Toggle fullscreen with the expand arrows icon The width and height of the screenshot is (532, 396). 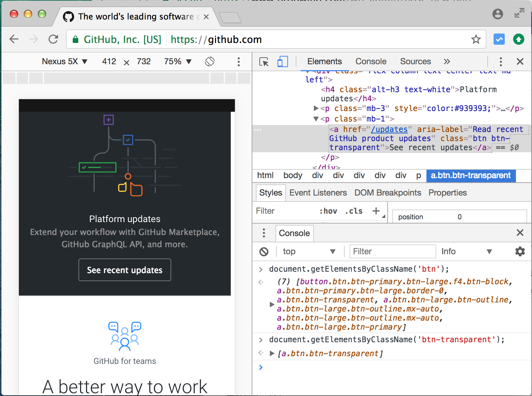pos(519,13)
